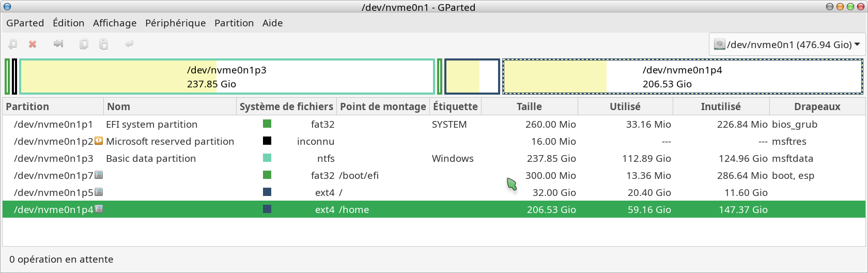Screen dimensions: 868x273
Task: Click the 112.89 Gio used cell
Action: click(x=646, y=158)
